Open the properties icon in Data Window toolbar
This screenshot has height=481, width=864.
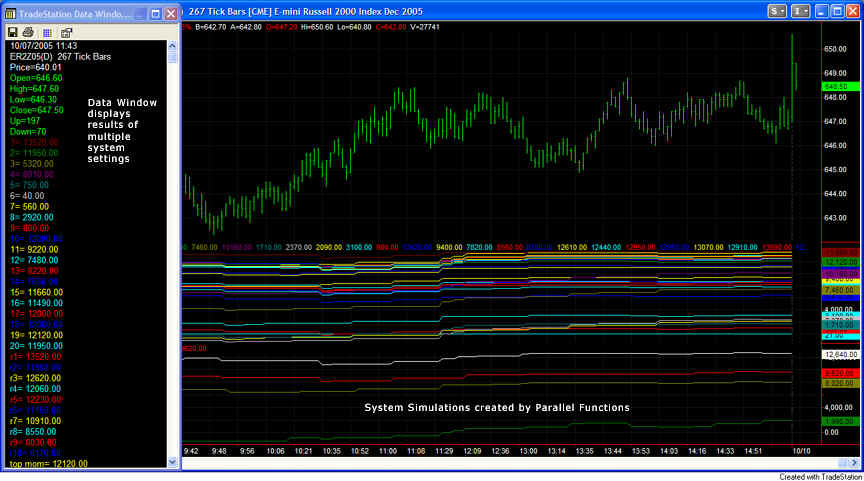pyautogui.click(x=64, y=32)
